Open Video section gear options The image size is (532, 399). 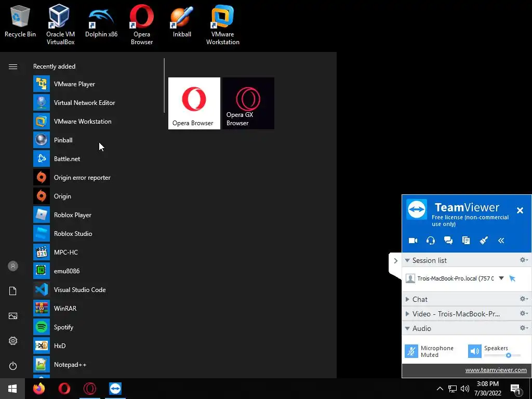coord(524,313)
